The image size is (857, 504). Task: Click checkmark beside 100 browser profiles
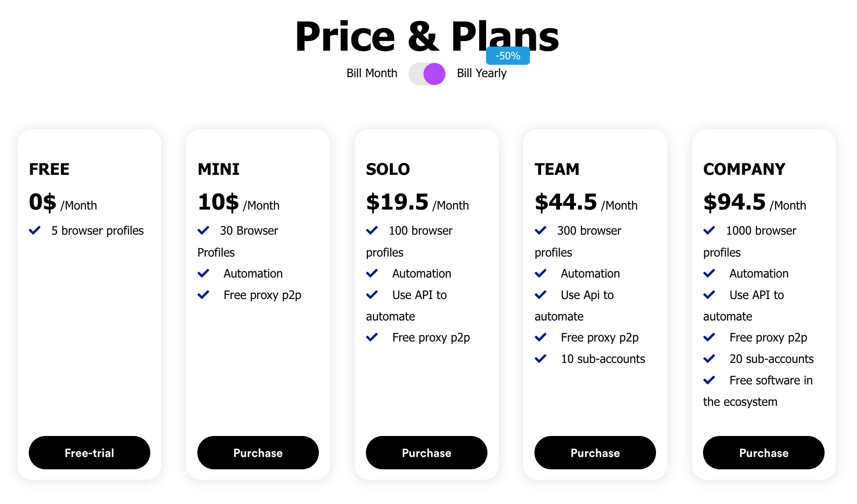(372, 231)
